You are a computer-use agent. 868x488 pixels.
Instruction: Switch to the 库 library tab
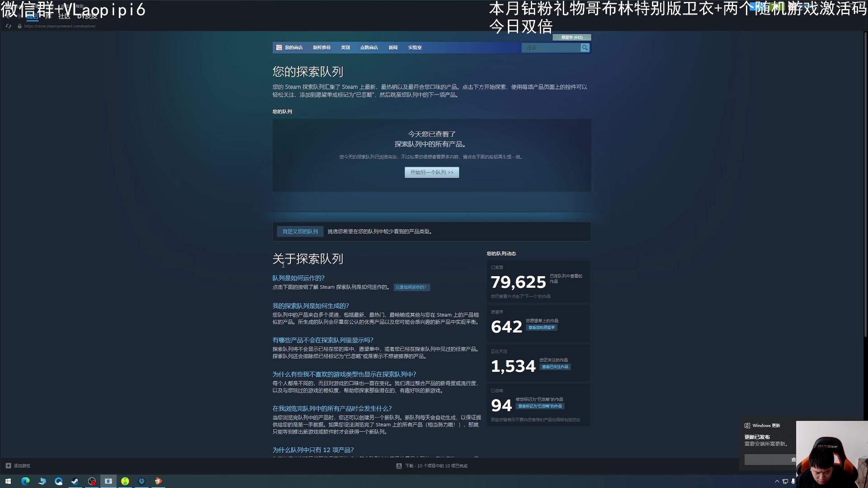tap(48, 17)
